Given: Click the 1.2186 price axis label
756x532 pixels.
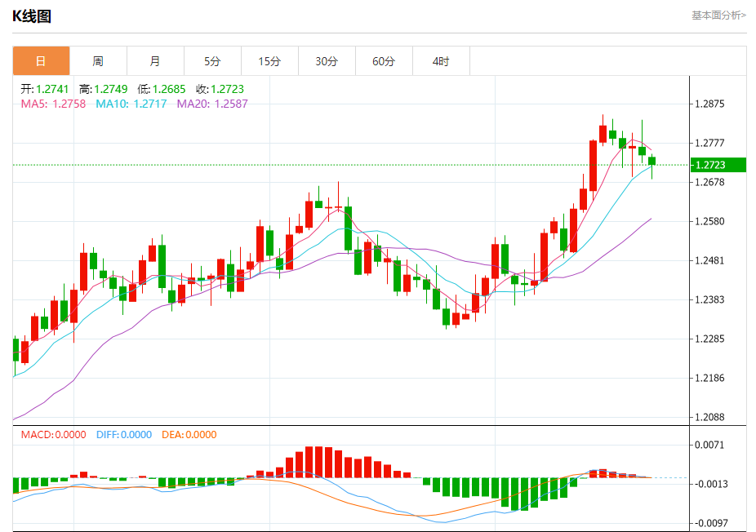Looking at the screenshot, I should [x=709, y=378].
